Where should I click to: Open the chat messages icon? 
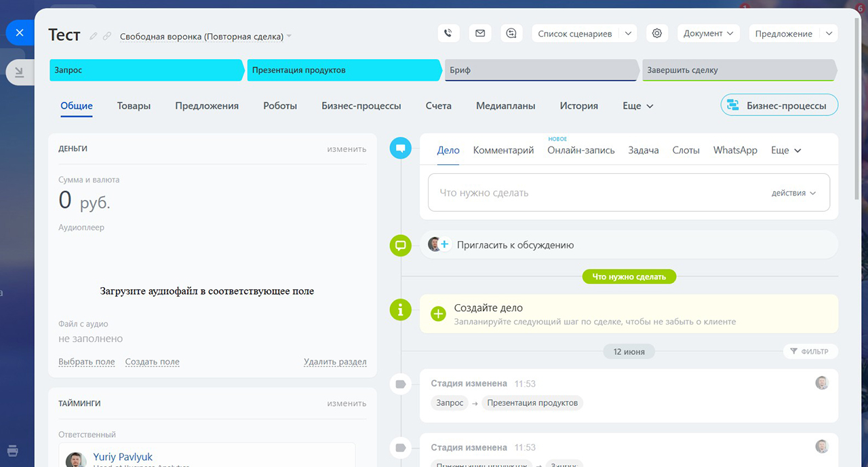pyautogui.click(x=512, y=33)
